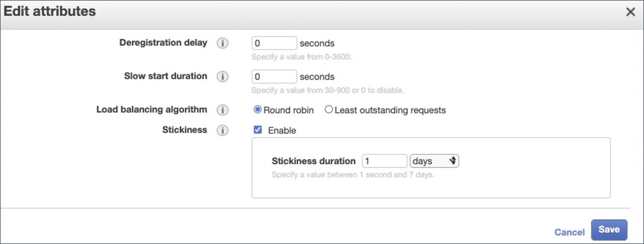The height and width of the screenshot is (244, 644).
Task: Toggle the Stickiness Enable checkbox
Action: 258,130
